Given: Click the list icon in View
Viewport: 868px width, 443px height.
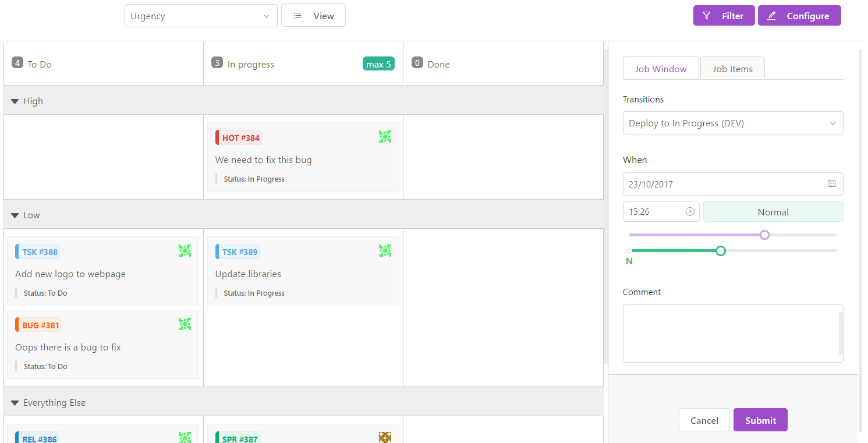Looking at the screenshot, I should (x=297, y=16).
